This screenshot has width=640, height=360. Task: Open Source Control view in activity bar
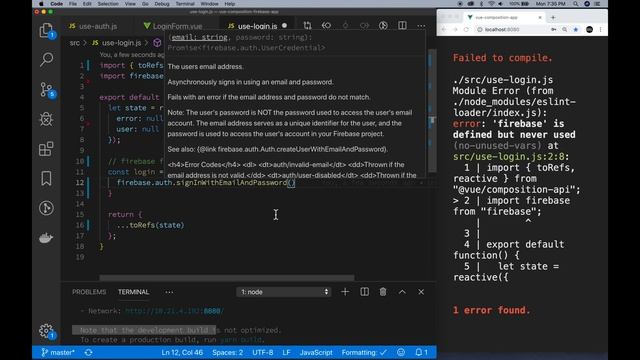[x=46, y=90]
